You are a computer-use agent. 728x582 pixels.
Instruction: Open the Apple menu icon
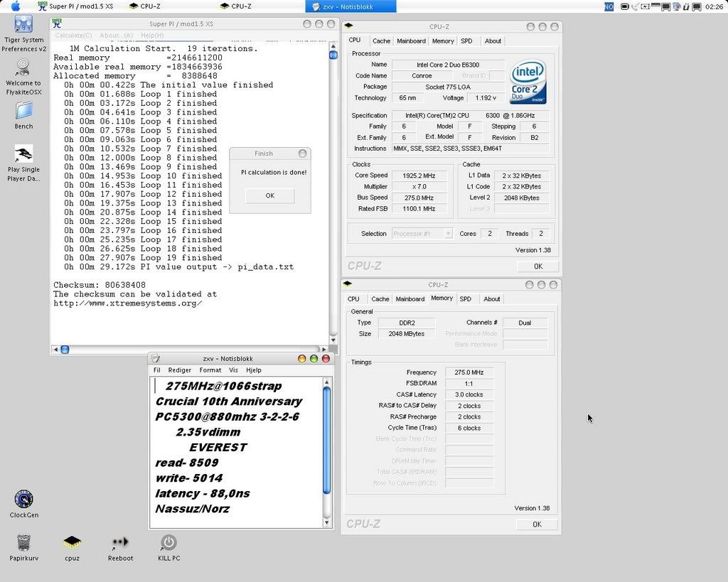(16, 6)
